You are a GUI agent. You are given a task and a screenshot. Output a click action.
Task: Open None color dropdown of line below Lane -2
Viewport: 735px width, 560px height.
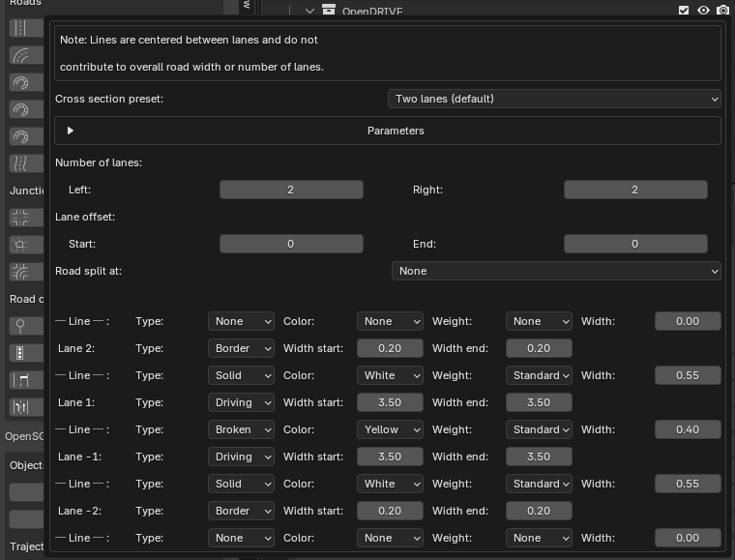[390, 538]
